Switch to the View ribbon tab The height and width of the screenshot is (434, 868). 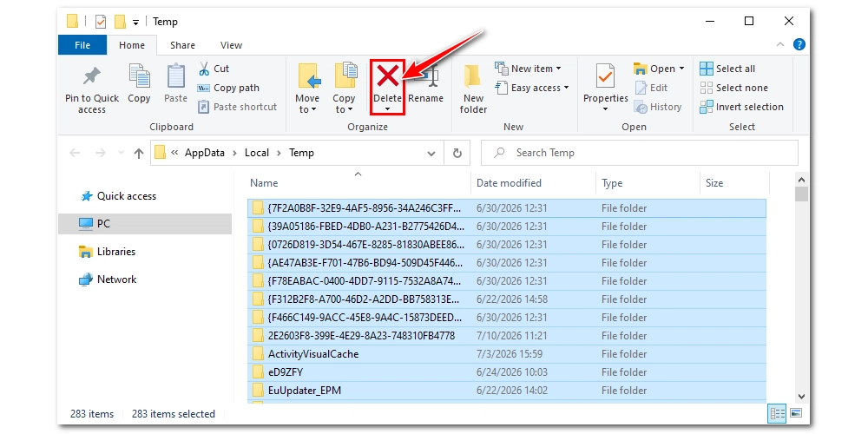tap(231, 45)
